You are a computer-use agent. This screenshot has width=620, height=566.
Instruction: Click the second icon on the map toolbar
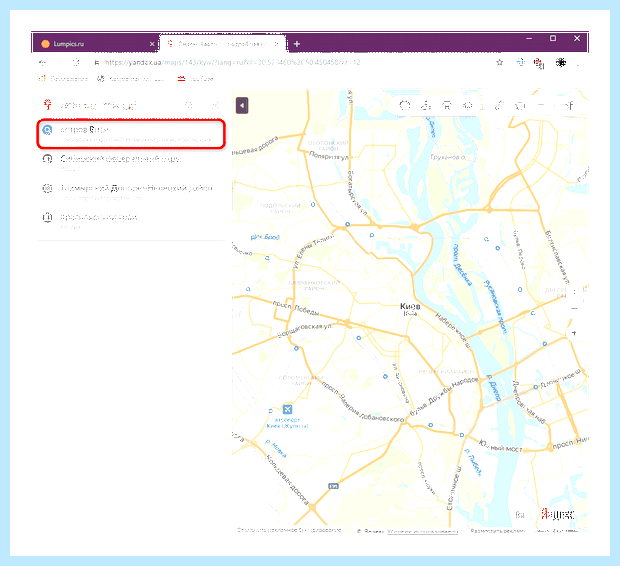click(426, 105)
